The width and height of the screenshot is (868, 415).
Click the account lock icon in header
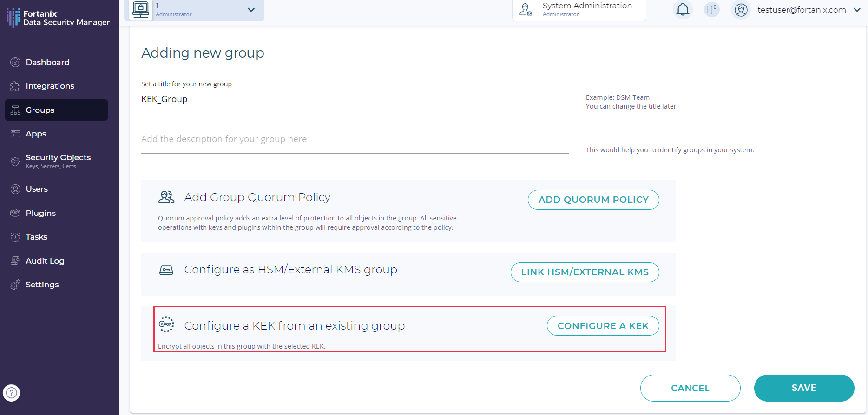pyautogui.click(x=140, y=9)
